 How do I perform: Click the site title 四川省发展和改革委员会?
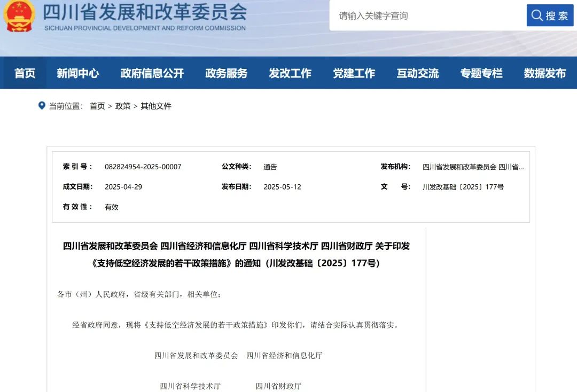click(144, 12)
